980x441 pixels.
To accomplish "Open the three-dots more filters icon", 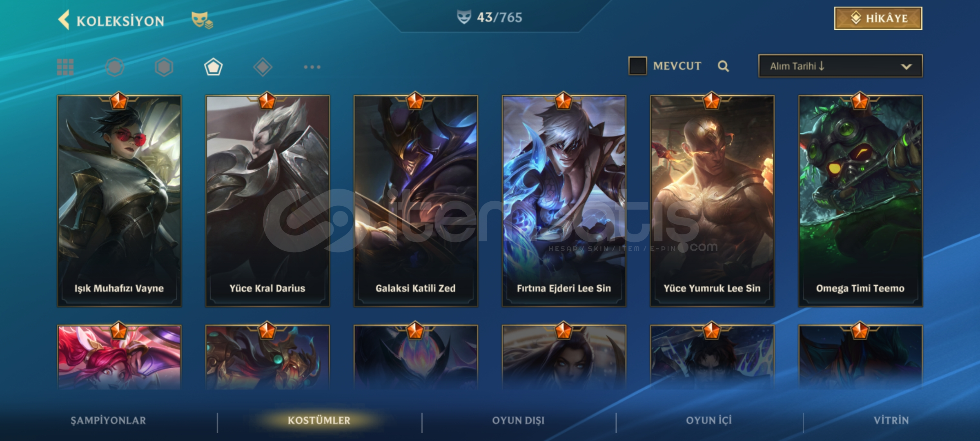I will [312, 67].
